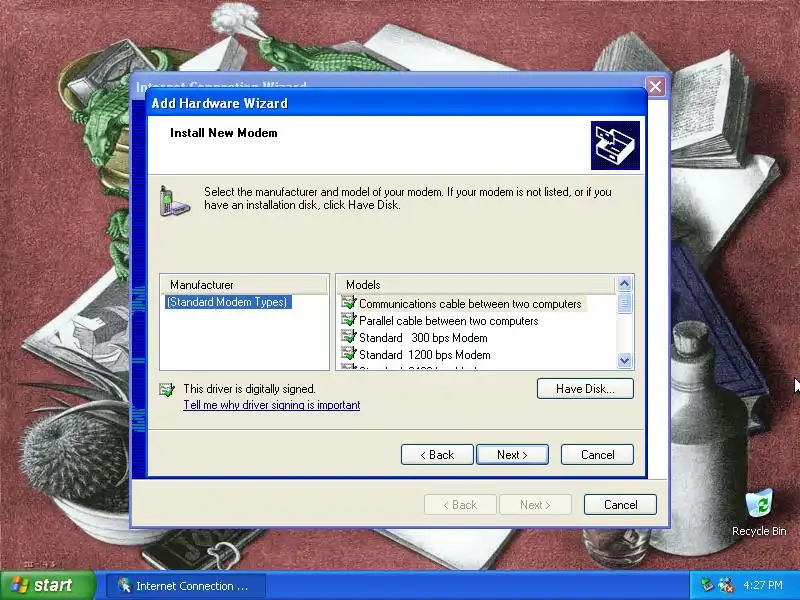This screenshot has width=800, height=600.
Task: Open the Have Disk dialog
Action: coord(585,389)
